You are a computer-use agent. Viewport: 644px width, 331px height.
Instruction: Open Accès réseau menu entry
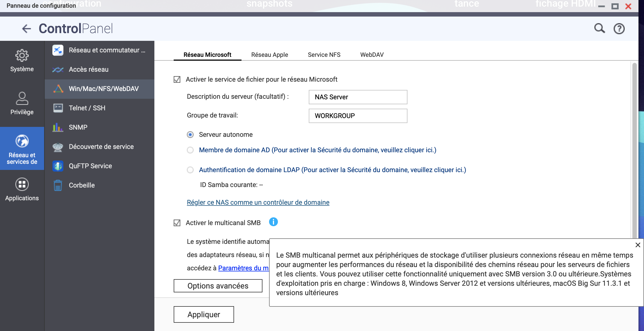click(100, 70)
